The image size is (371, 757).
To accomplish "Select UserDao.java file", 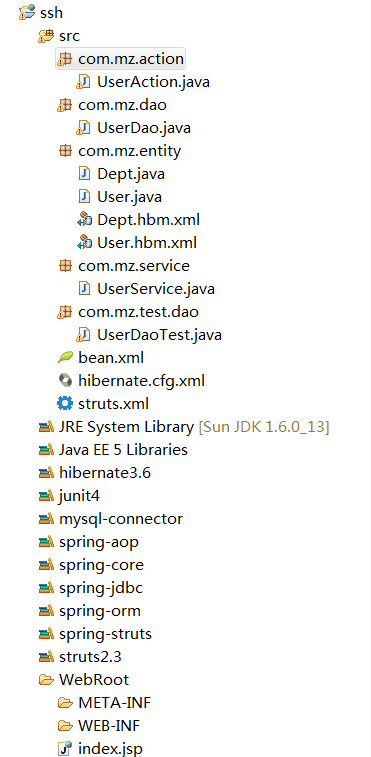I will tap(143, 128).
